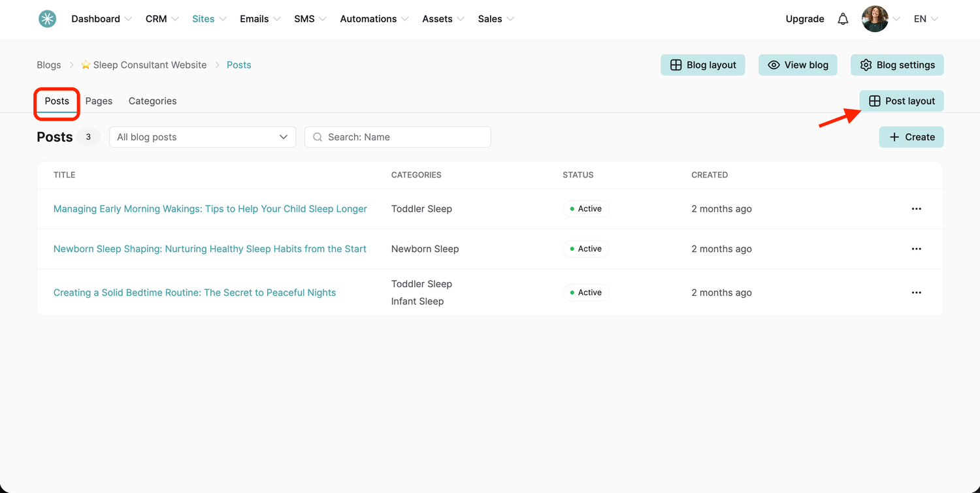The height and width of the screenshot is (493, 980).
Task: Open options for Newborn Sleep Shaping post
Action: [x=916, y=249]
